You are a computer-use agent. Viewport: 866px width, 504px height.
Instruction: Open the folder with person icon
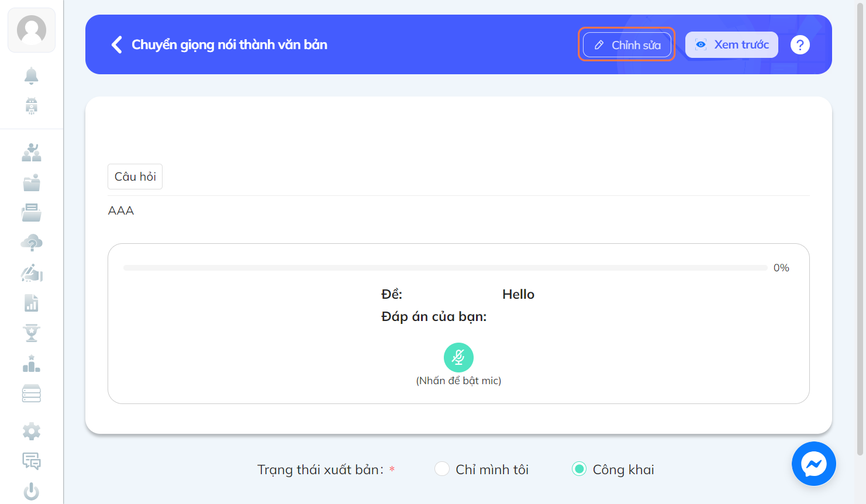pyautogui.click(x=32, y=182)
